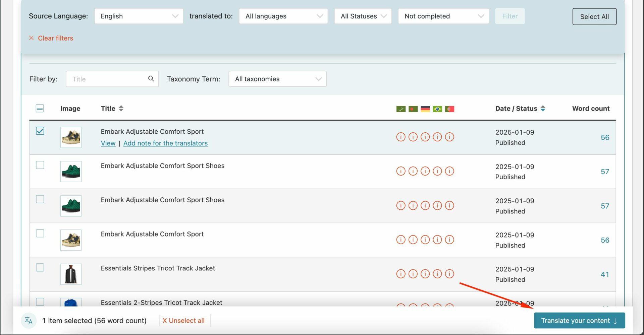Open the View link for the checked product
Screen dimensions: 644x335
[x=108, y=143]
